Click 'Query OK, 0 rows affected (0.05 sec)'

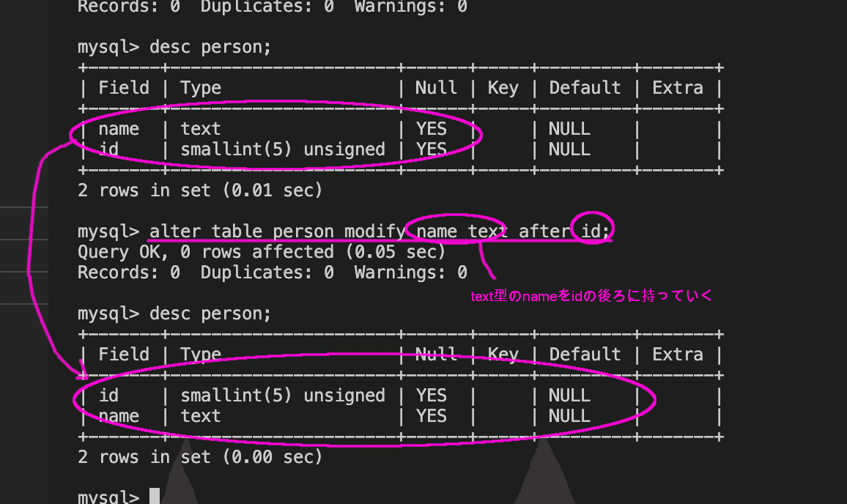pyautogui.click(x=262, y=252)
